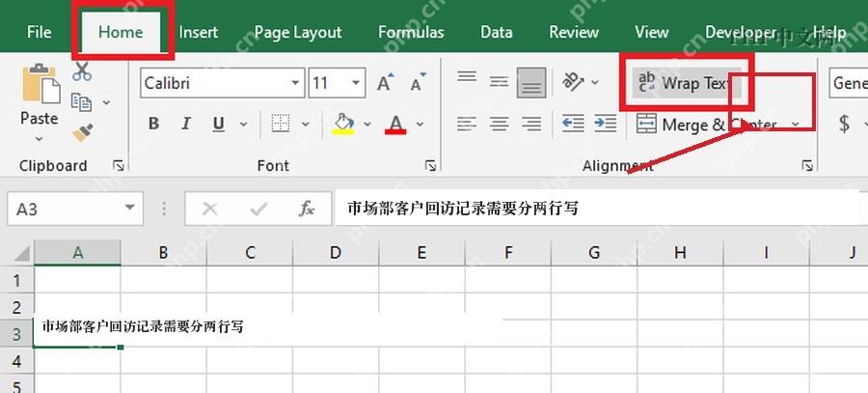Screen dimensions: 868x393
Task: Open the Borders options arrow
Action: click(x=305, y=124)
